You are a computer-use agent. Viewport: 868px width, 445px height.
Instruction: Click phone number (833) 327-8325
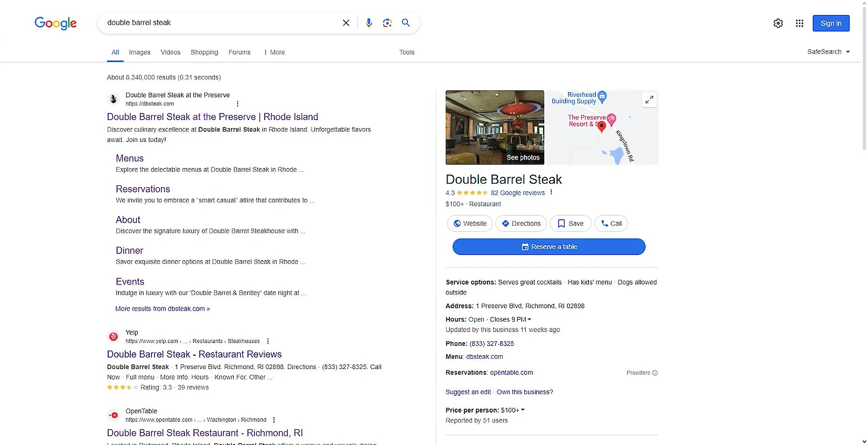click(x=492, y=344)
